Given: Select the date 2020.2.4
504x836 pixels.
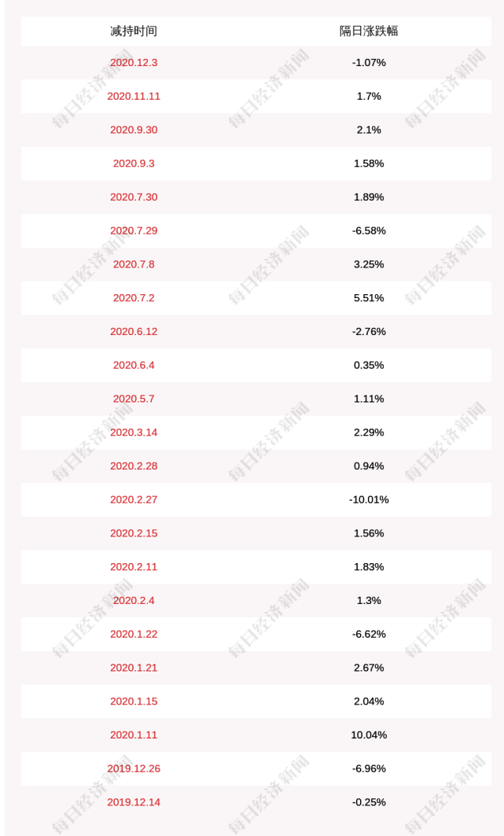Looking at the screenshot, I should [134, 600].
